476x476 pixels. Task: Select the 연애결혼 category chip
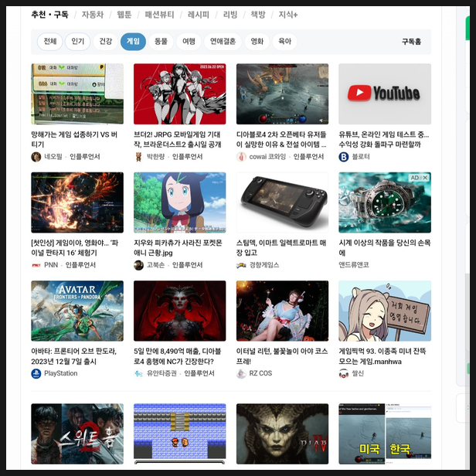223,42
